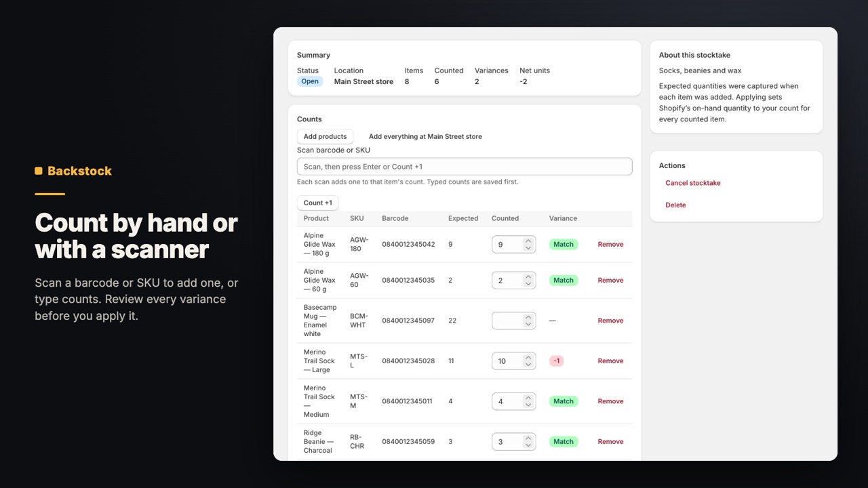Screen dimensions: 868x488
Task: Focus the Scan barcode or SKU field
Action: point(465,167)
